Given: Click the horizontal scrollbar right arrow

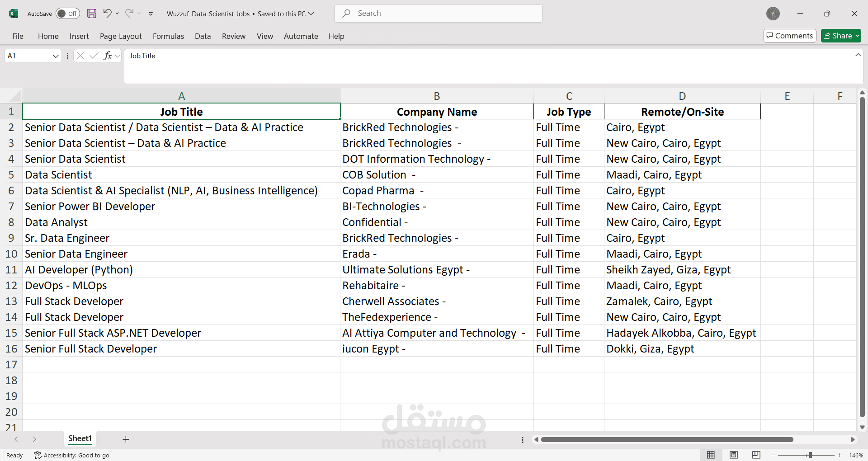Looking at the screenshot, I should [853, 439].
